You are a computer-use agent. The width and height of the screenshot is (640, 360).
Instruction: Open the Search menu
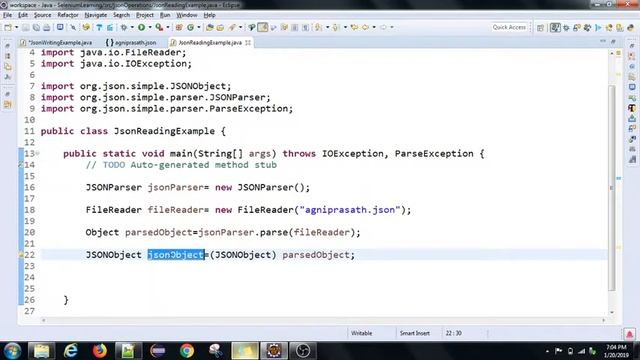pos(121,15)
